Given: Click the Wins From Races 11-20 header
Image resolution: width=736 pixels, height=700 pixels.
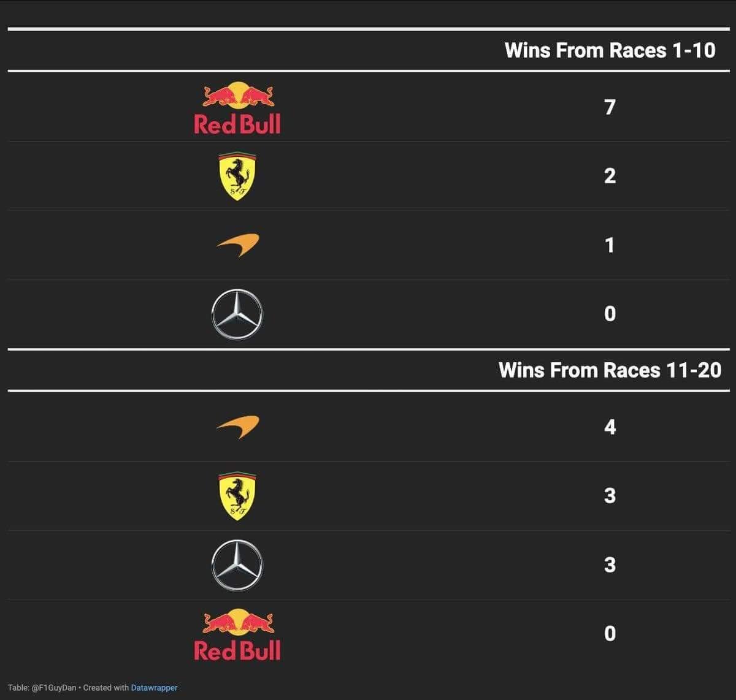Looking at the screenshot, I should (610, 370).
